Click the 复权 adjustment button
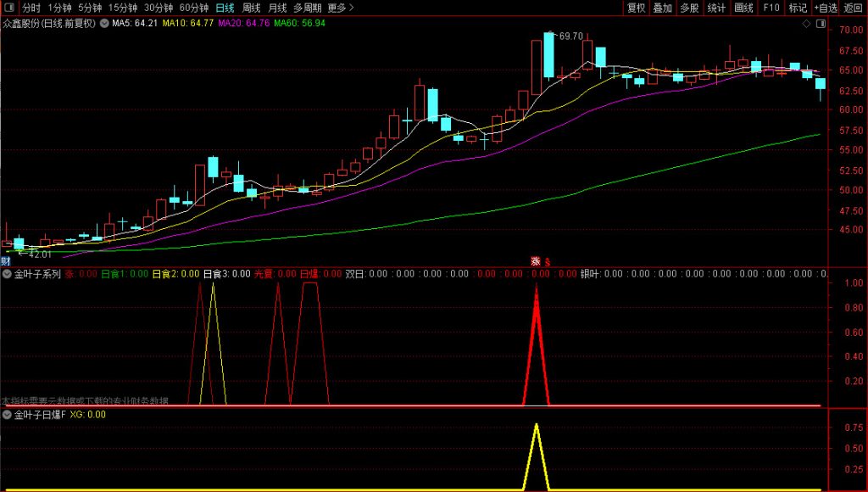868x492 pixels. coord(636,8)
